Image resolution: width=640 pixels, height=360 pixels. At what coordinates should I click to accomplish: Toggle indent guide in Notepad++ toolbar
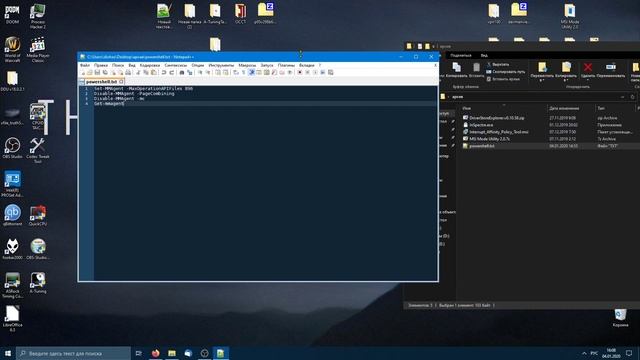click(x=251, y=72)
